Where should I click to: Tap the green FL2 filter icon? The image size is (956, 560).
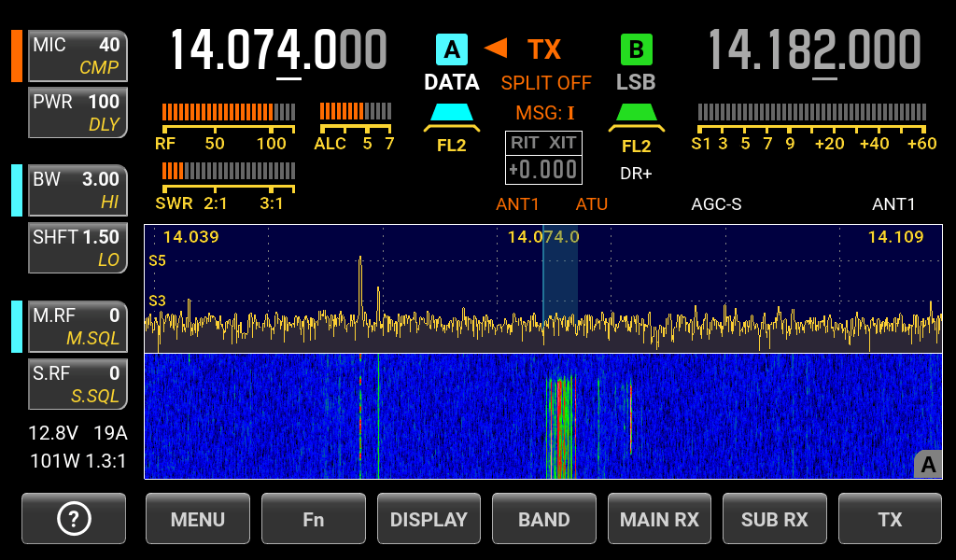(x=637, y=115)
